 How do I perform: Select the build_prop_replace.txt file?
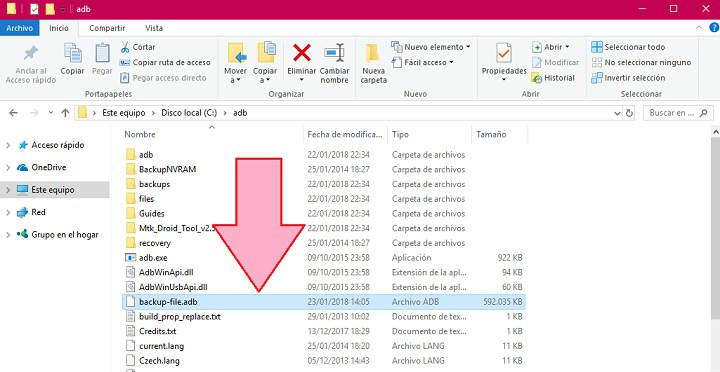point(180,316)
